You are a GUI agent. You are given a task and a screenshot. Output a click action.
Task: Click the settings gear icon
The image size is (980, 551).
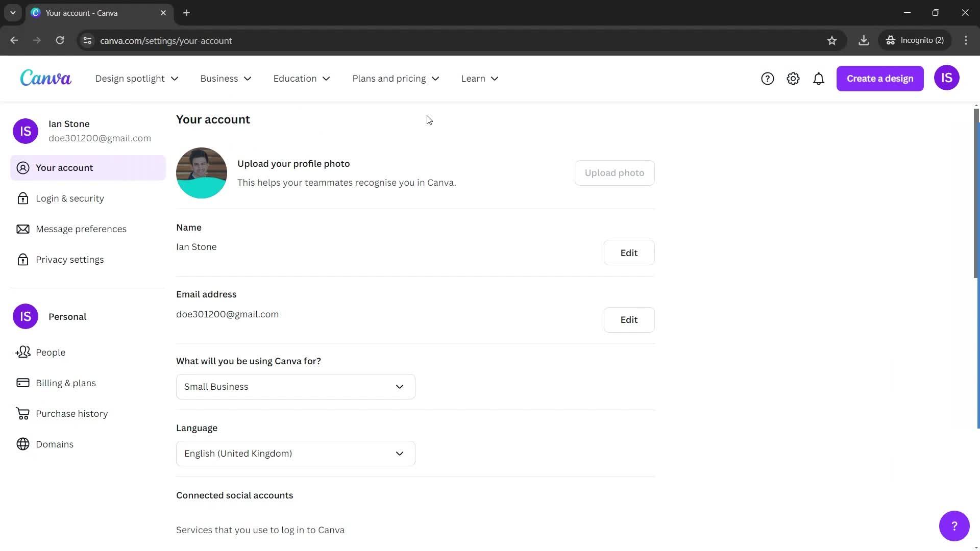(792, 79)
